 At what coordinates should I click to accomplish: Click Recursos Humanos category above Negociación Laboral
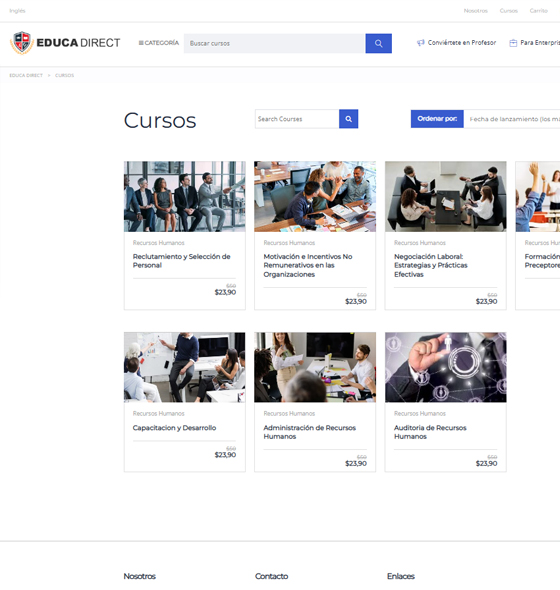(420, 243)
